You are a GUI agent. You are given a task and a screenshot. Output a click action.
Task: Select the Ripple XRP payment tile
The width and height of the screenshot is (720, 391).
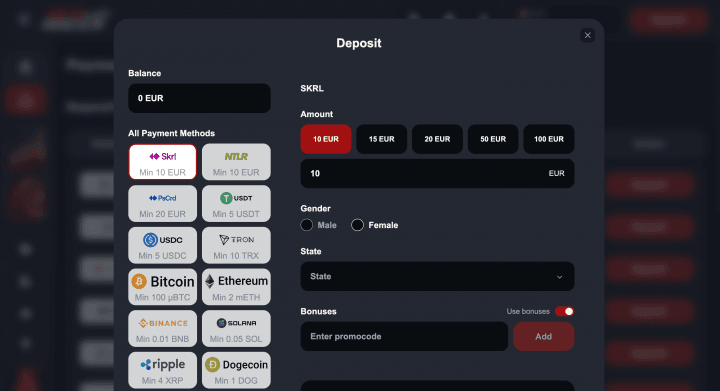click(163, 370)
